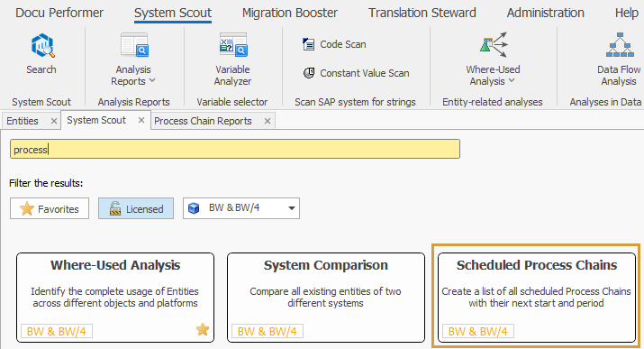Click the cube icon in platform combo box

pos(194,208)
